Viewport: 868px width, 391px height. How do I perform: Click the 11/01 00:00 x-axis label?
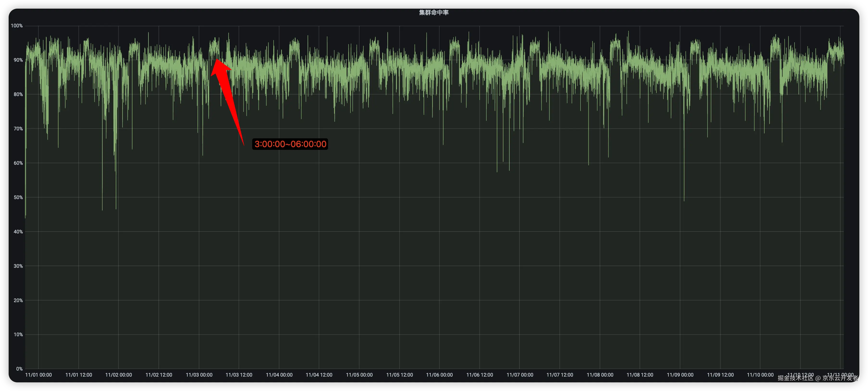coord(38,375)
